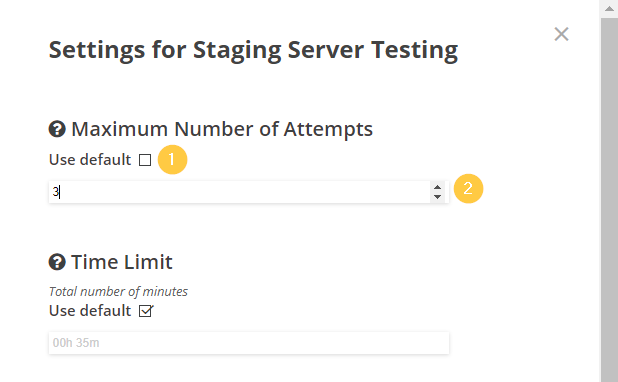Click the vertical scrollbar thumb

[609, 197]
